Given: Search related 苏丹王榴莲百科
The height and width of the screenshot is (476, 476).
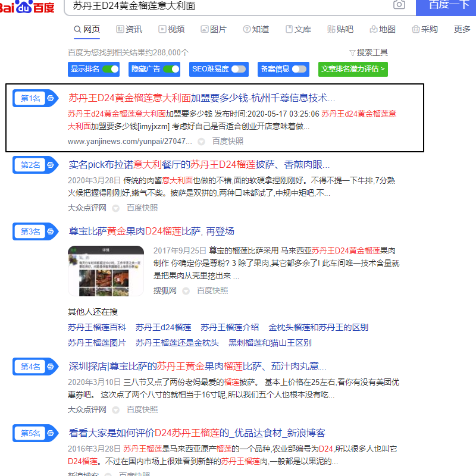Looking at the screenshot, I should pyautogui.click(x=97, y=327).
